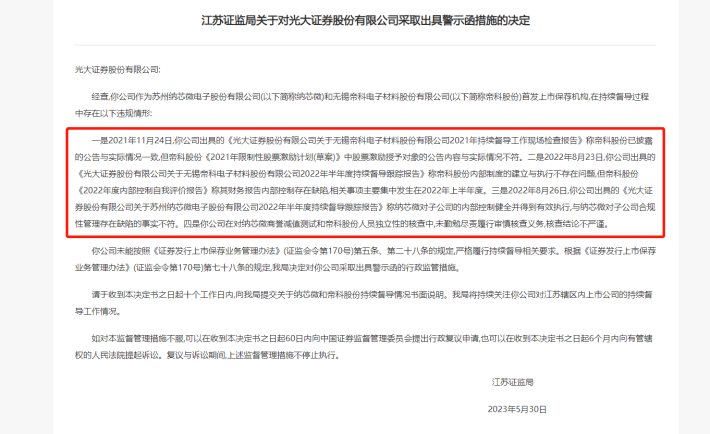
Task: Click the paragraph beginning with 经查
Action: click(x=362, y=105)
